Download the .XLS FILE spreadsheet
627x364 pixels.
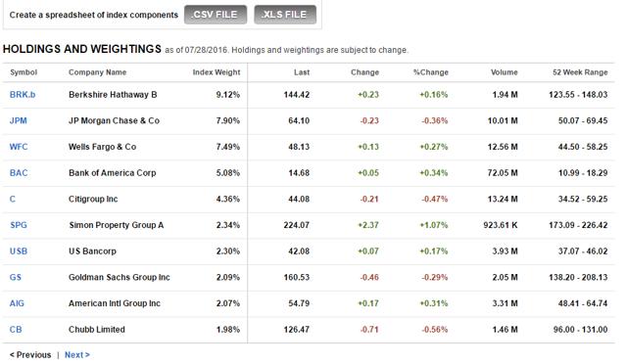(x=285, y=15)
